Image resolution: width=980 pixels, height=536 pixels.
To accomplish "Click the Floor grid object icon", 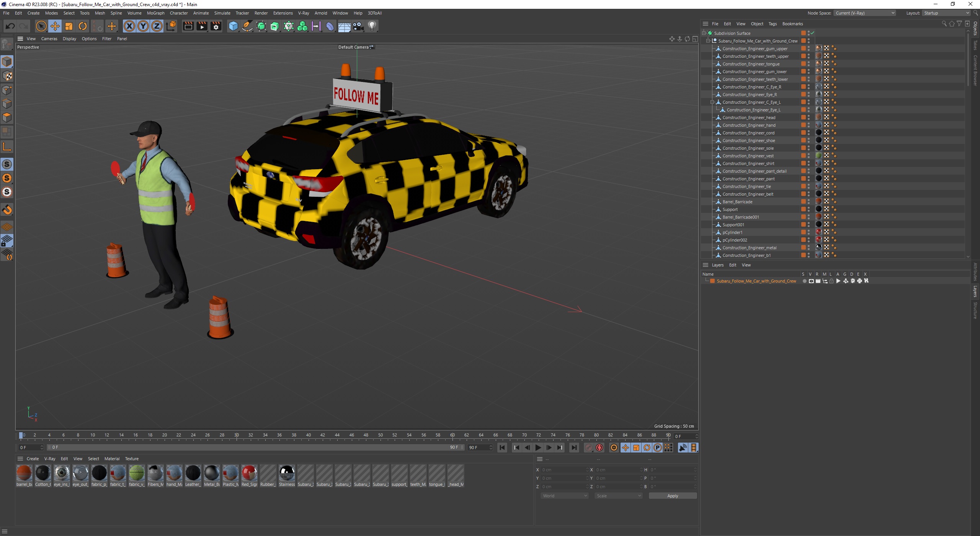I will (x=344, y=26).
